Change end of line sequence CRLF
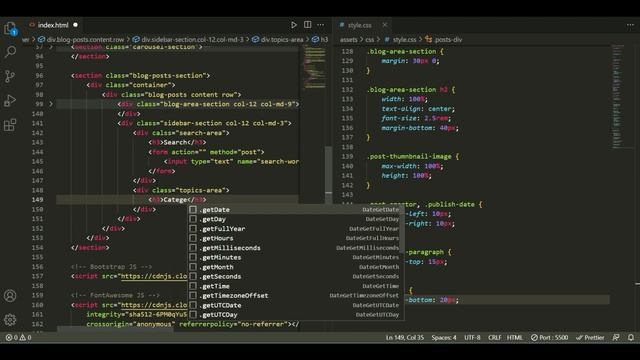 (494, 338)
